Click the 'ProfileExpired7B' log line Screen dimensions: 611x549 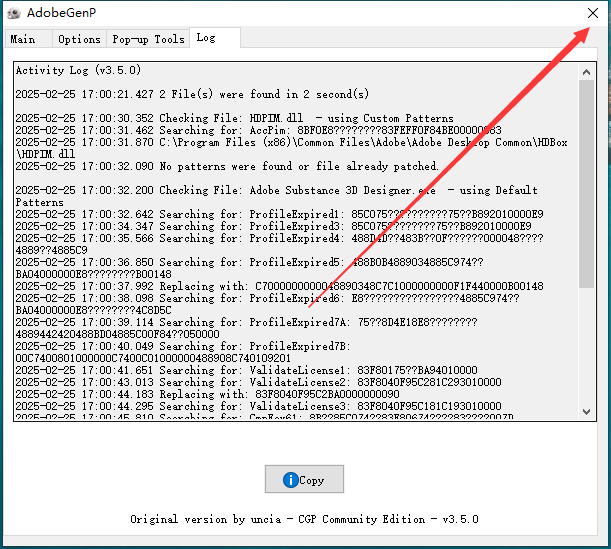point(183,352)
